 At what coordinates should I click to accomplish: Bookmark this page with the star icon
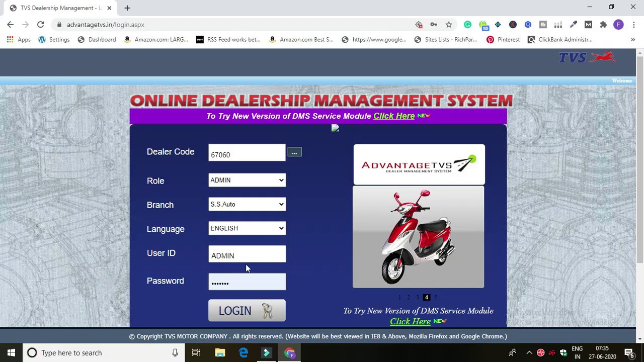(449, 25)
